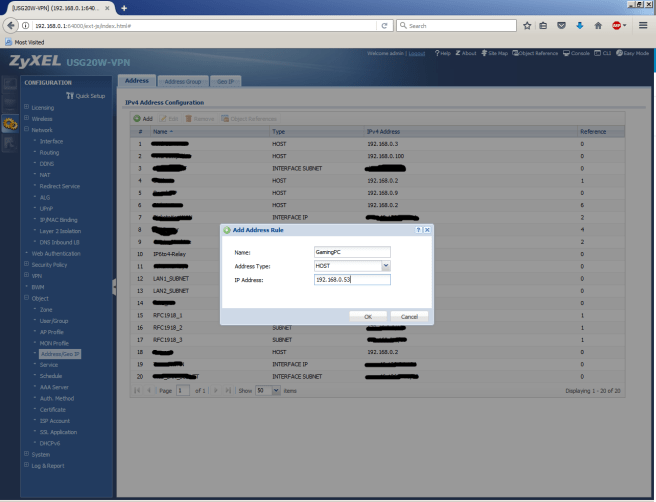
Task: Click the Firefox home icon
Action: click(x=598, y=24)
